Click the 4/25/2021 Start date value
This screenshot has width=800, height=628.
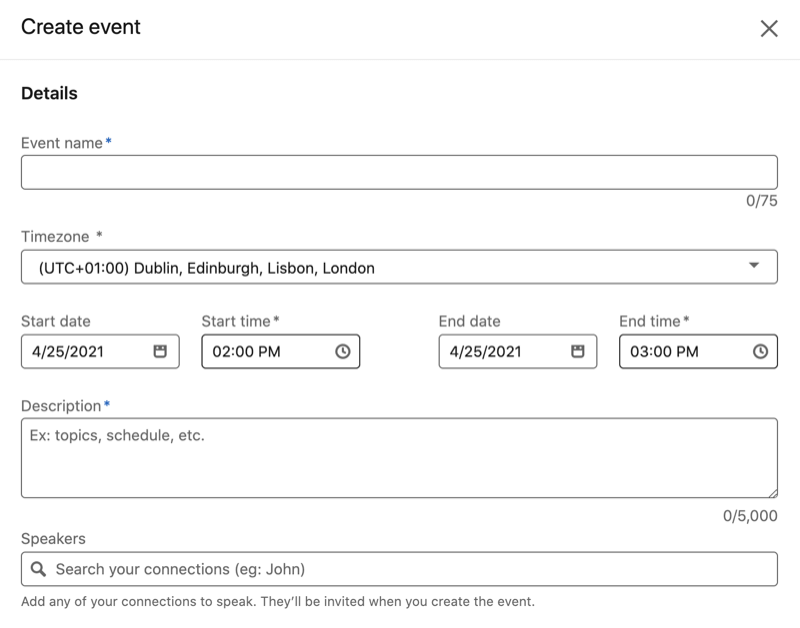tap(68, 351)
